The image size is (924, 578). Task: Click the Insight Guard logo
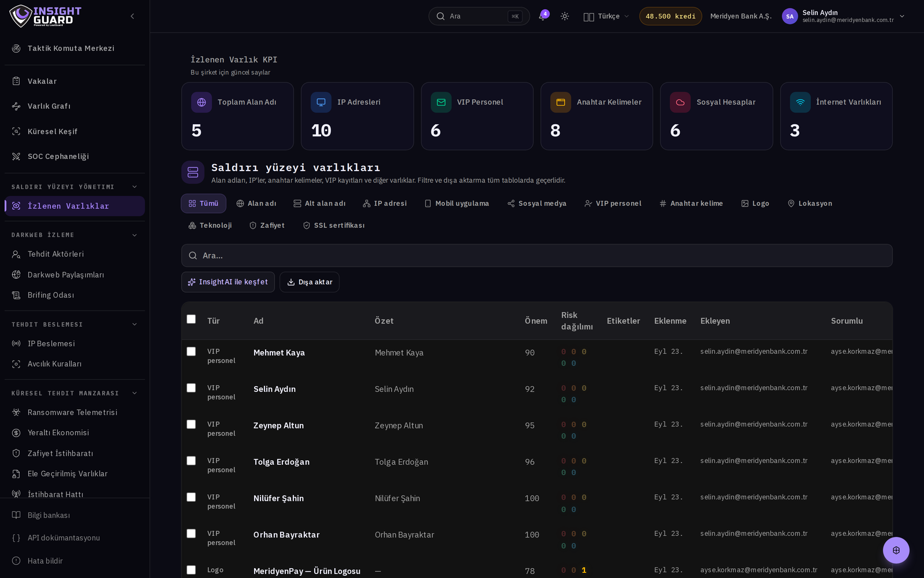46,16
